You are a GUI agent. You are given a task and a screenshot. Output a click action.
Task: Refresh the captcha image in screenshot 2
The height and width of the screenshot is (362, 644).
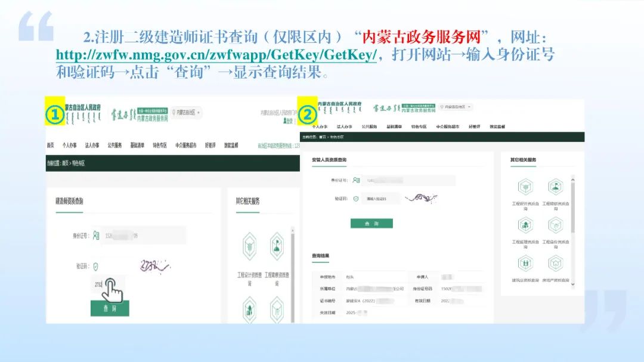click(x=421, y=199)
